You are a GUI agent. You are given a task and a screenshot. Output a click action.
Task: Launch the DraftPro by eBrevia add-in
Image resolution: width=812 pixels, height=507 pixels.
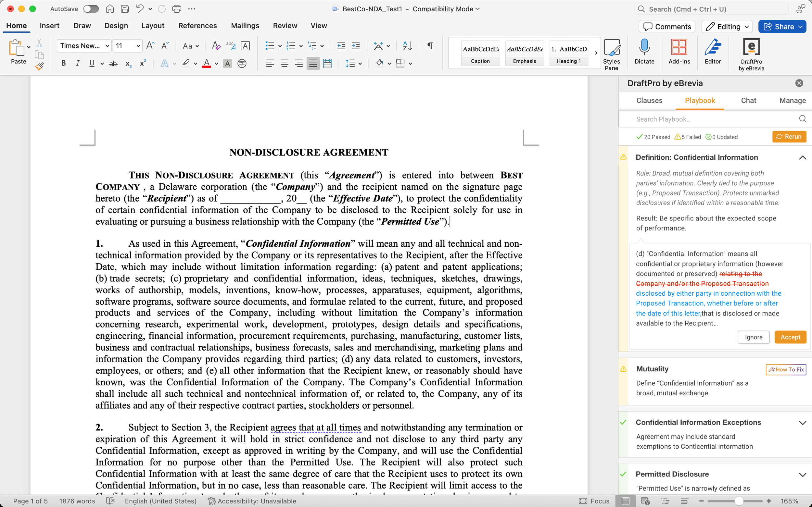(751, 54)
